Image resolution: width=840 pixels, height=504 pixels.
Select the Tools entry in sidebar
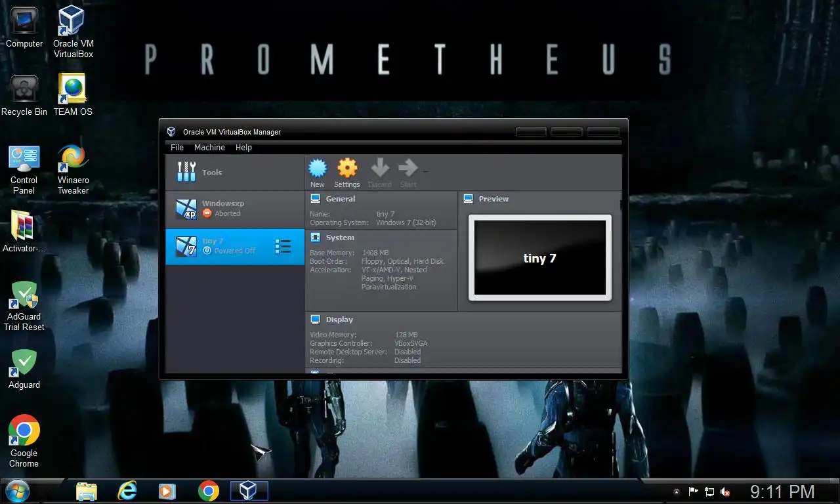[235, 173]
